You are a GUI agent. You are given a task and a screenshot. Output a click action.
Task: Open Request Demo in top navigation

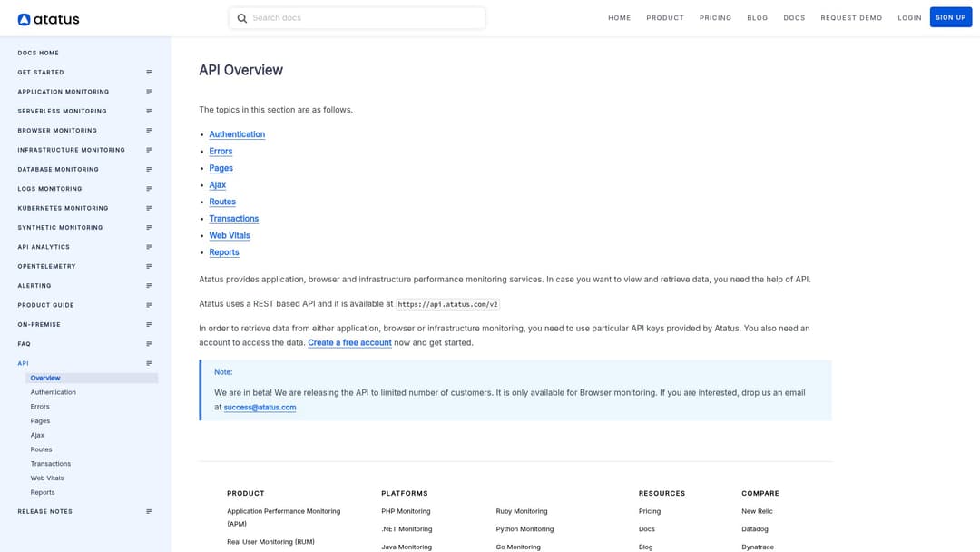tap(851, 18)
